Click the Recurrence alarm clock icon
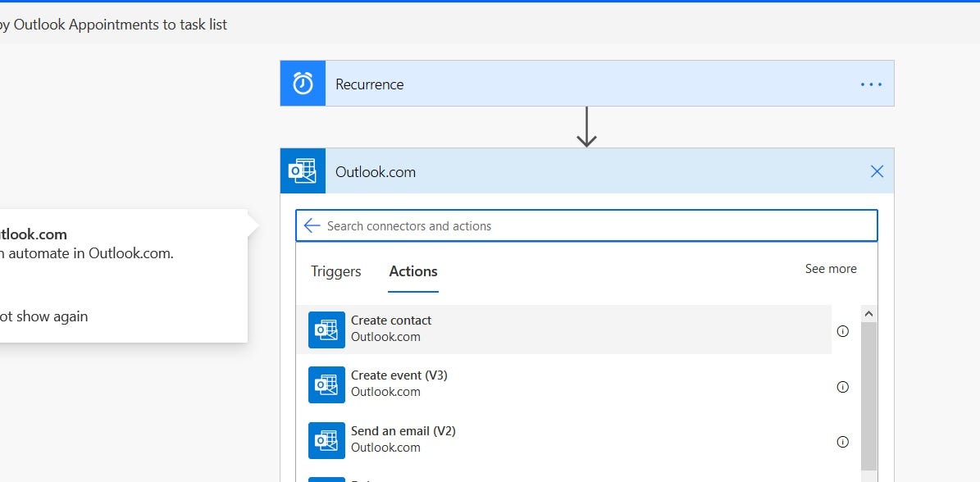 (x=303, y=84)
